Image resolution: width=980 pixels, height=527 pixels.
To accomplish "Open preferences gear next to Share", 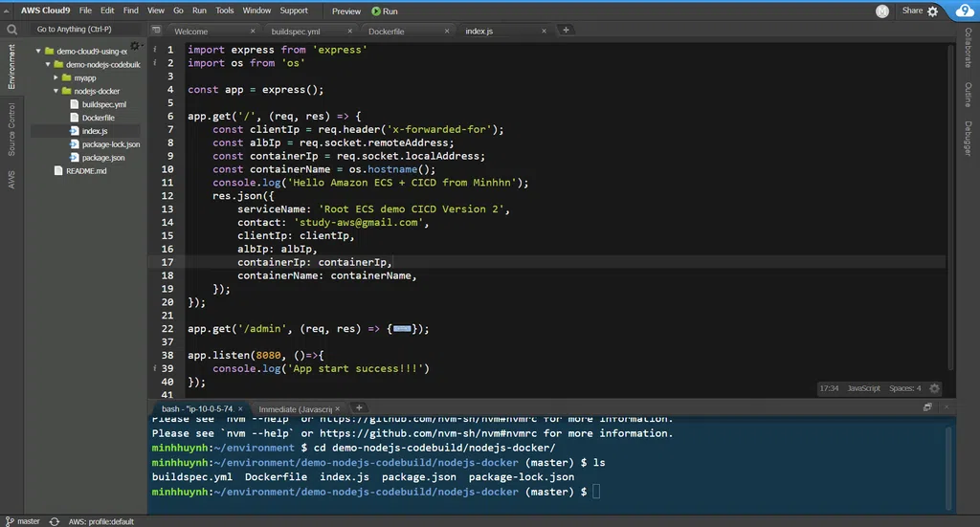I will [x=932, y=11].
